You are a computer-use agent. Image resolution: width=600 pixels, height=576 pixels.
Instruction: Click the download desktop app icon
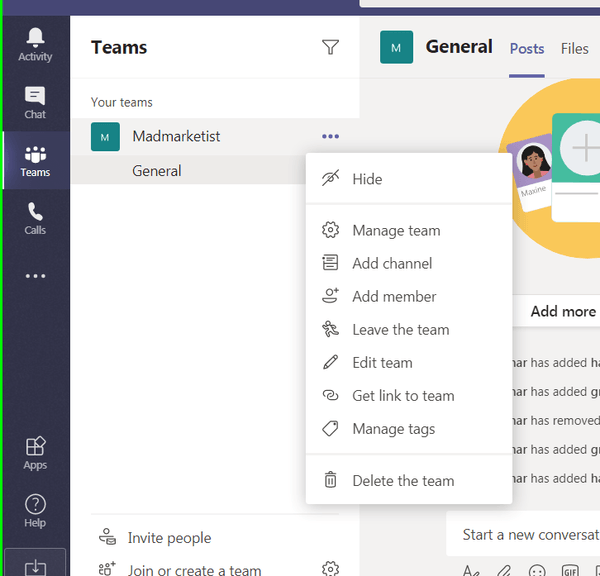35,566
